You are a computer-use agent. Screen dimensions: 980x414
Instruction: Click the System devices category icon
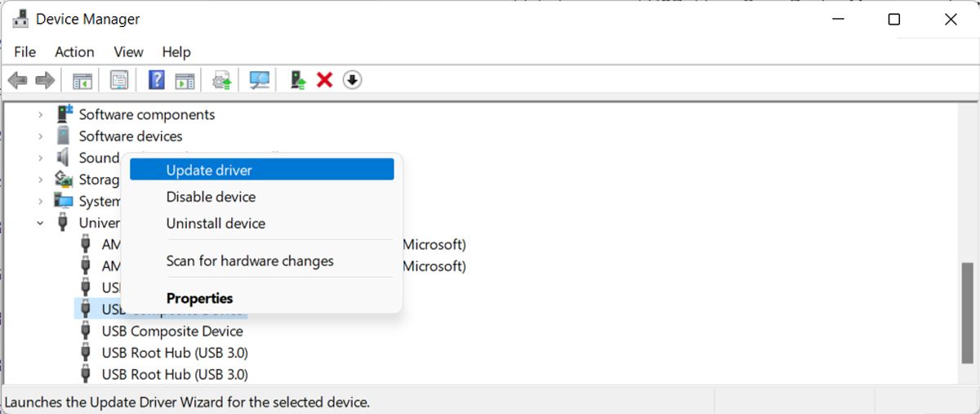point(64,200)
